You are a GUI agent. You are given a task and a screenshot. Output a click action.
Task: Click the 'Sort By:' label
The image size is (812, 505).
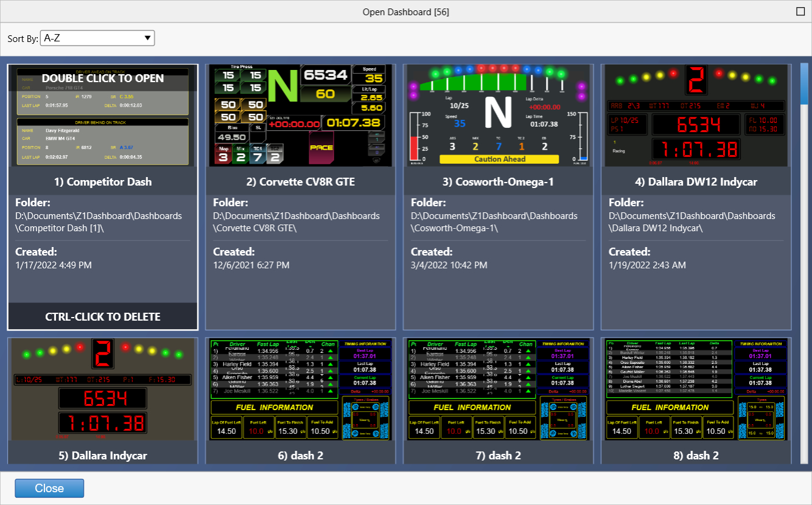(23, 39)
